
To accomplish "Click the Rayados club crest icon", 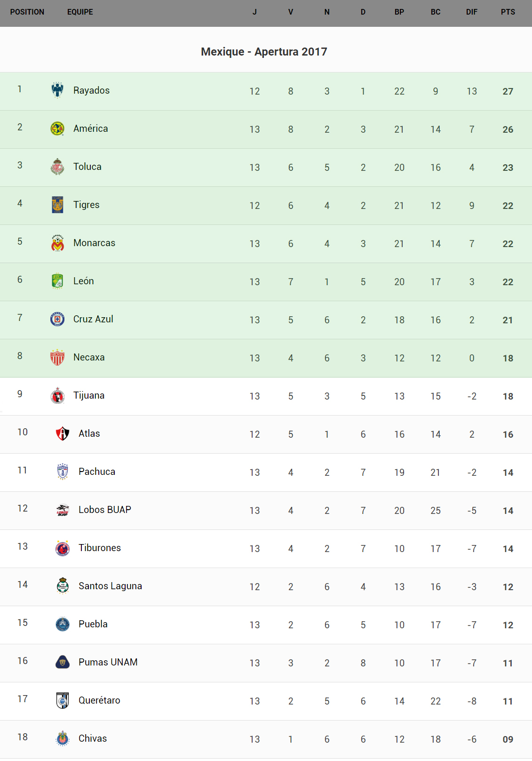I will [x=57, y=90].
